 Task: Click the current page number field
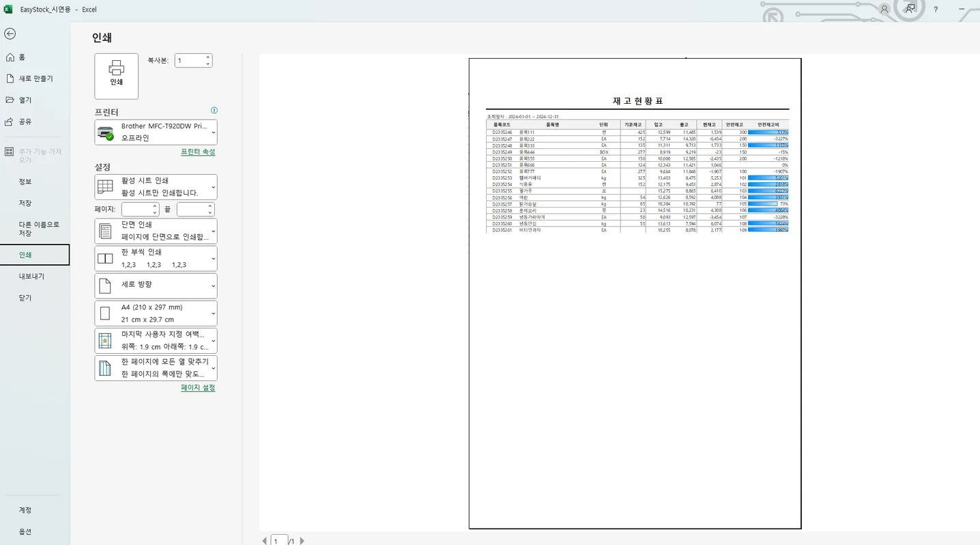[278, 540]
